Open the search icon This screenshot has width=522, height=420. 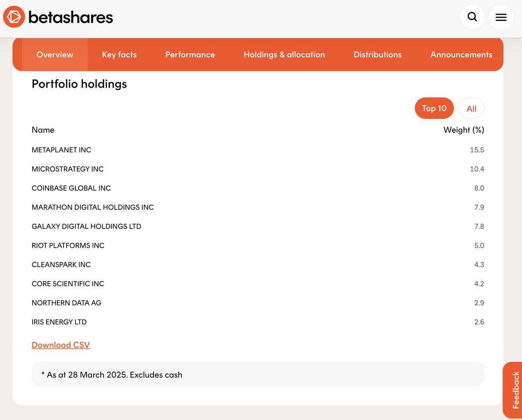472,17
